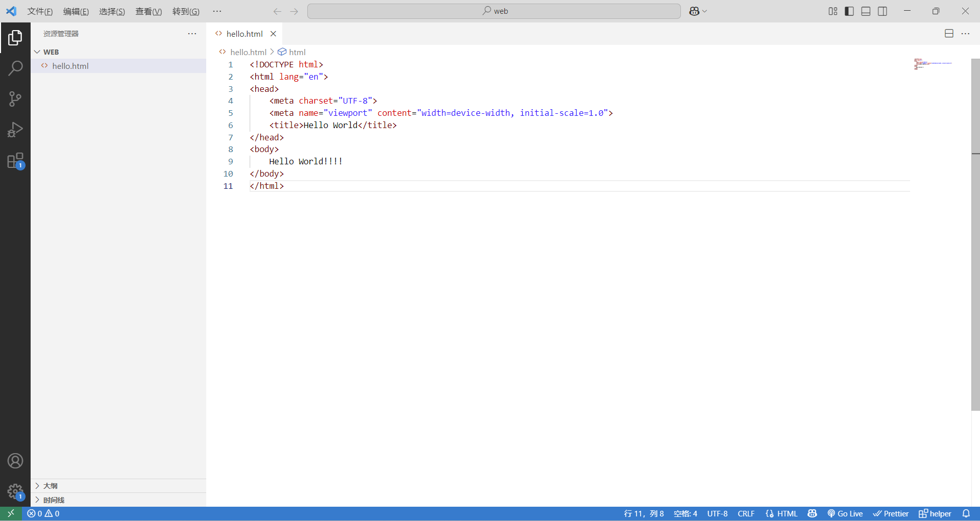Click the notifications bell in status bar
980x521 pixels.
tap(966, 513)
